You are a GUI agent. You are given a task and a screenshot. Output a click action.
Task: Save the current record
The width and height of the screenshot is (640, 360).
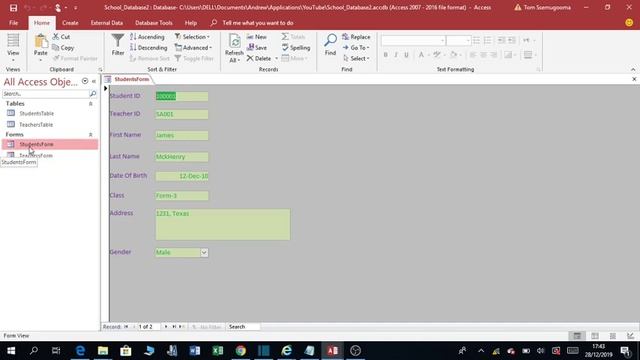click(257, 48)
